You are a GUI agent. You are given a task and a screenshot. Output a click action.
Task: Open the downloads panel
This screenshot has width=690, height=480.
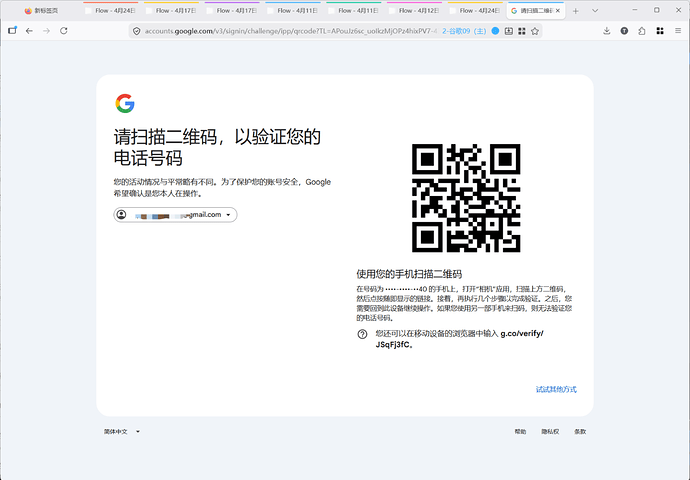pos(606,31)
